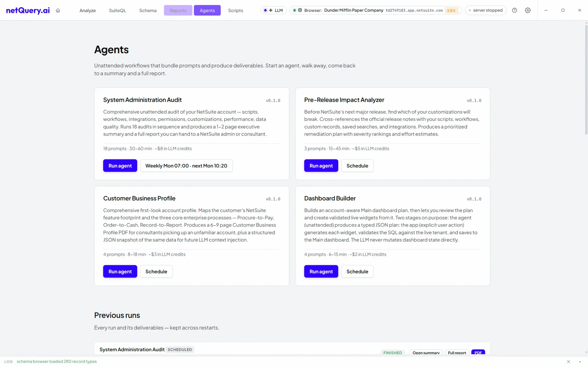This screenshot has width=588, height=367.
Task: Click the vertical page scrollbar
Action: click(x=586, y=79)
